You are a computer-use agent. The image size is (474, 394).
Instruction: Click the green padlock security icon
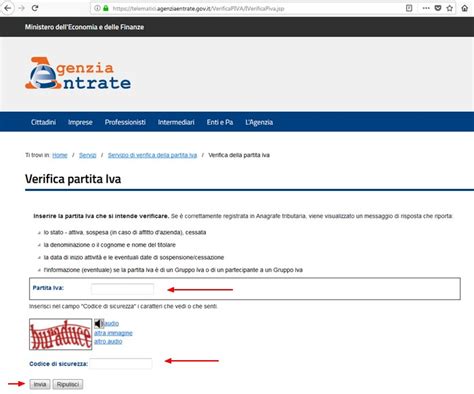106,8
